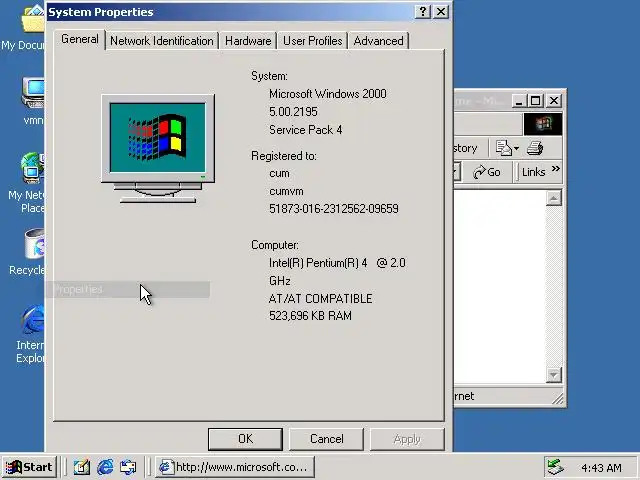This screenshot has width=640, height=480.
Task: Click the History button in the browser
Action: (465, 148)
